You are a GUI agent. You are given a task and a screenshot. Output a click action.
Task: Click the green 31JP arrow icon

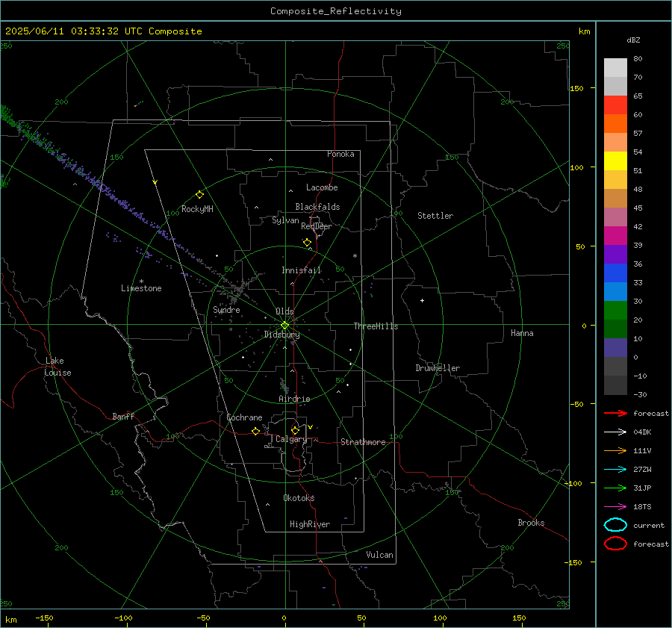[x=615, y=488]
